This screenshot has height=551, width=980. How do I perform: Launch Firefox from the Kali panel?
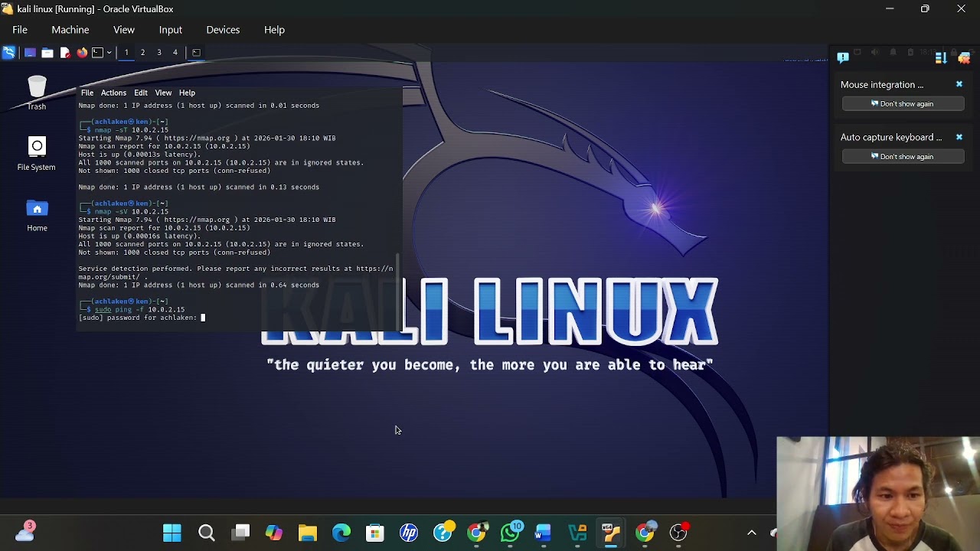82,52
